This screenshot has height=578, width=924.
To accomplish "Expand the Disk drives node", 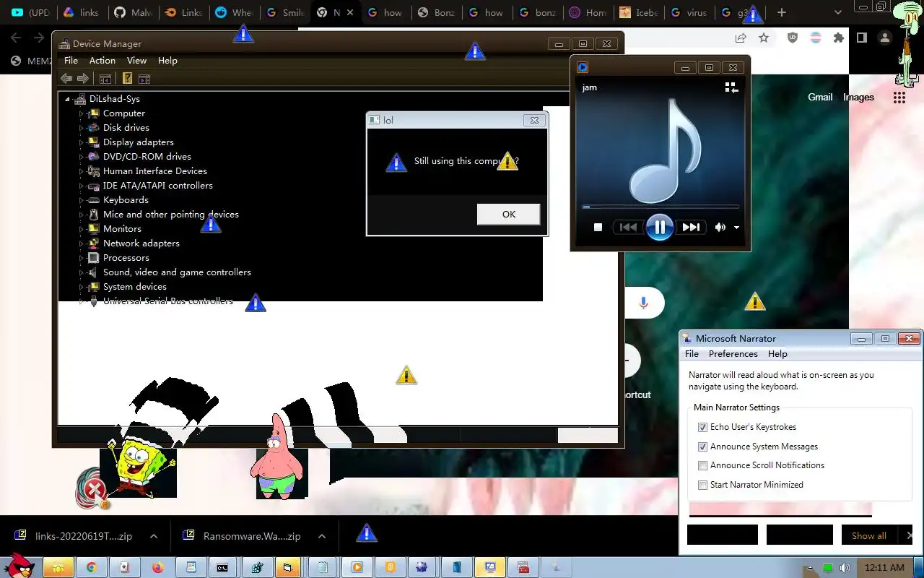I will point(82,128).
